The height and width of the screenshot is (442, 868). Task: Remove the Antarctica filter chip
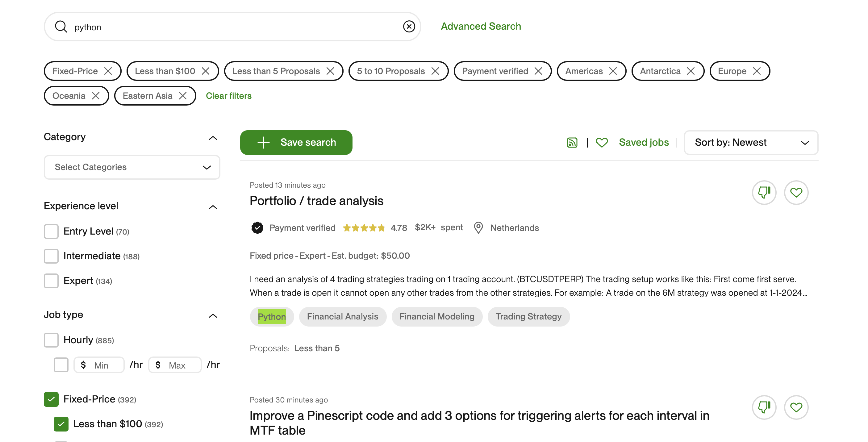point(691,71)
